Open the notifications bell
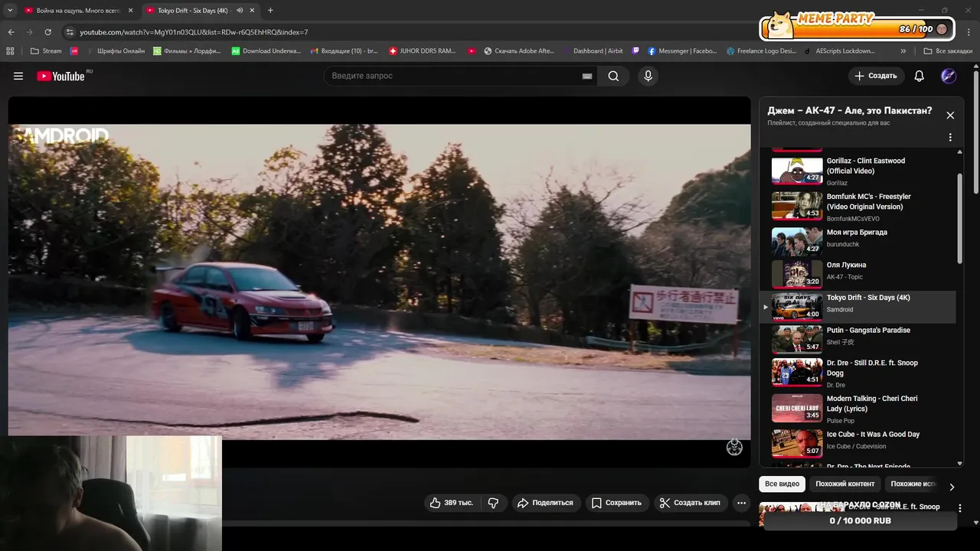980x551 pixels. (x=920, y=76)
